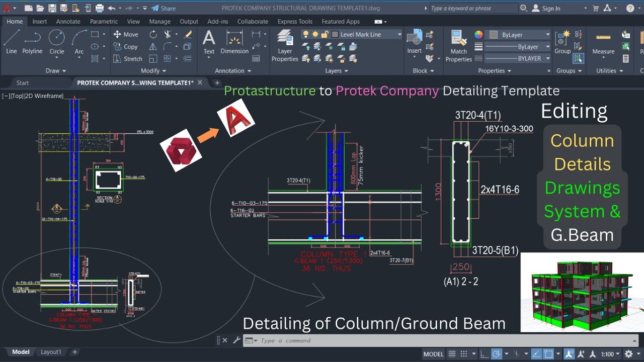Click the Offset tool icon
Image resolution: width=644 pixels, height=362 pixels.
click(188, 58)
